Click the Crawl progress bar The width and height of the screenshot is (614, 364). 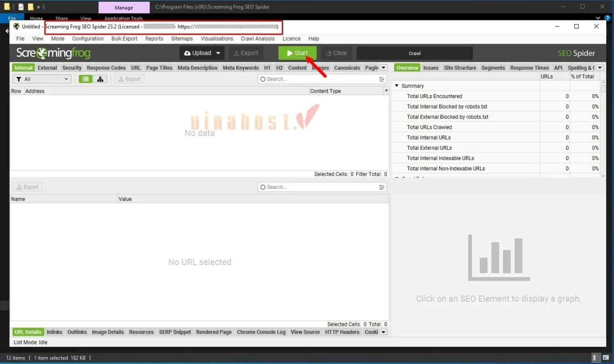[415, 53]
